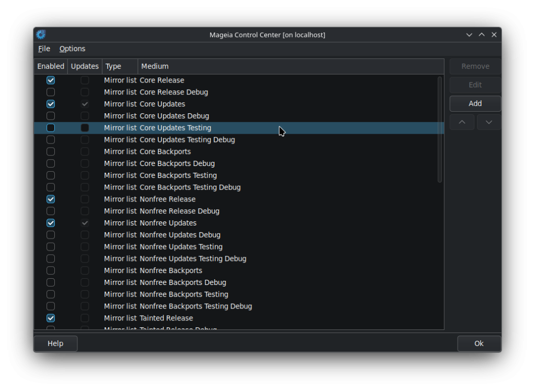Open Help for media sources
The width and height of the screenshot is (535, 392).
[x=55, y=343]
